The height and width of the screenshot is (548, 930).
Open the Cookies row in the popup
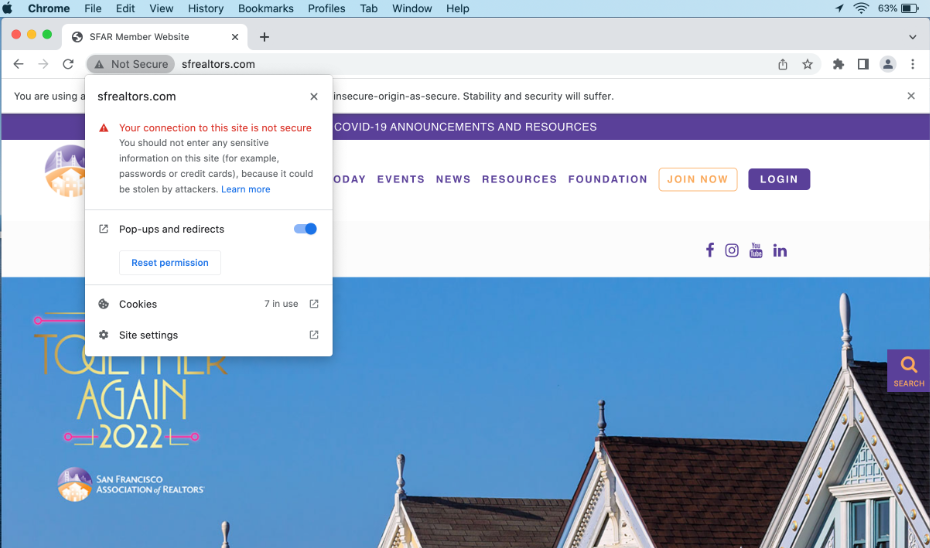click(x=209, y=304)
